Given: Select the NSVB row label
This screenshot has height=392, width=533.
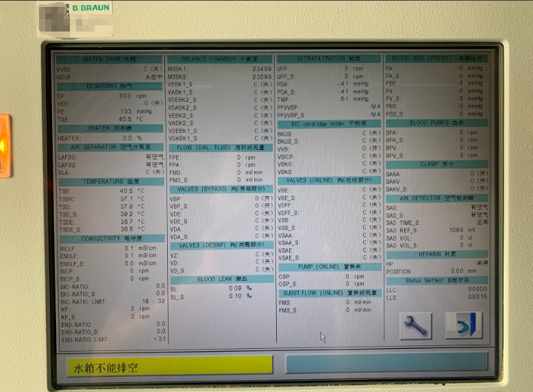Looking at the screenshot, I should click(x=64, y=77).
